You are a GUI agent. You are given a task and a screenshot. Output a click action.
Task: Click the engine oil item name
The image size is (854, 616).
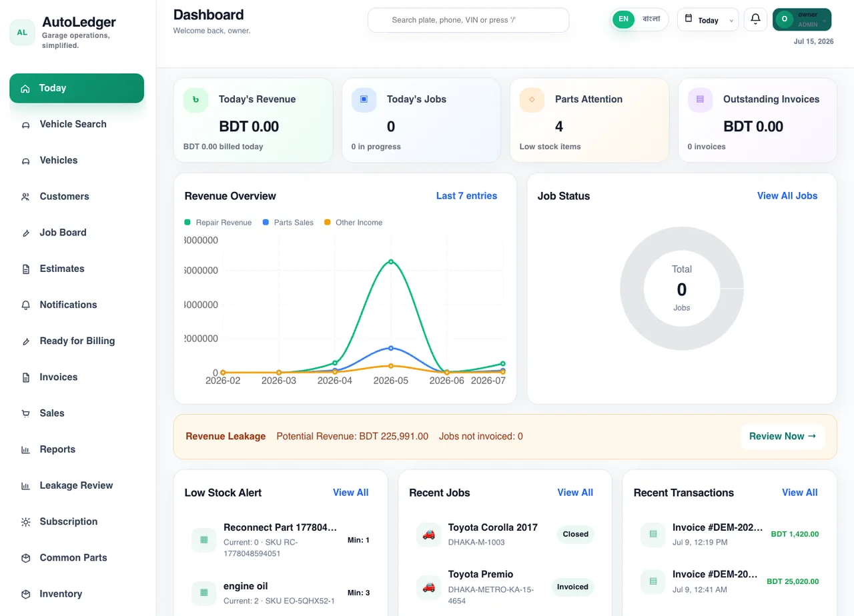[246, 586]
